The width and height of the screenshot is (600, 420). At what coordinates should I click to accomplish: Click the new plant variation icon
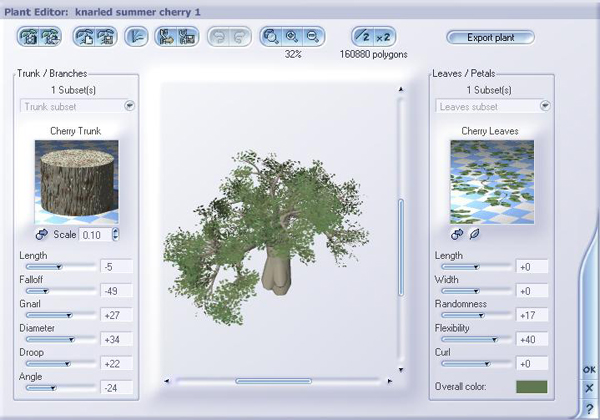tap(51, 37)
